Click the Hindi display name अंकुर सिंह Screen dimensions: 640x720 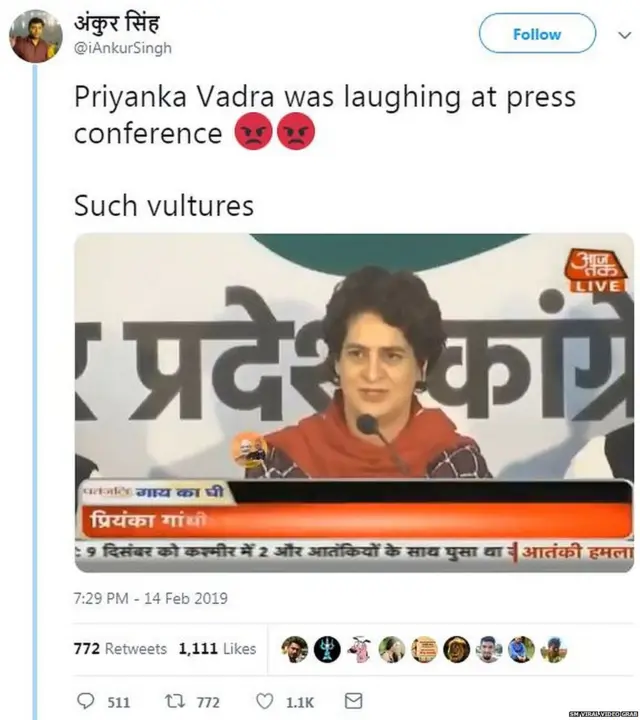[x=117, y=24]
